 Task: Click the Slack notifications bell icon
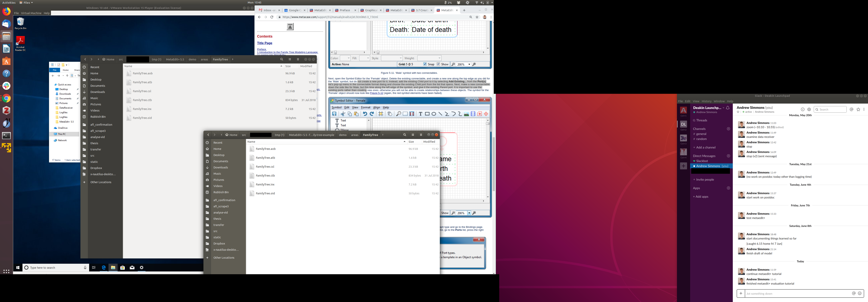(728, 108)
